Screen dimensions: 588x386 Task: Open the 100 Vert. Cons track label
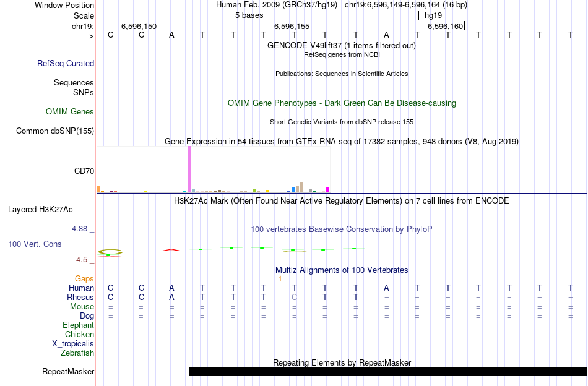click(35, 244)
